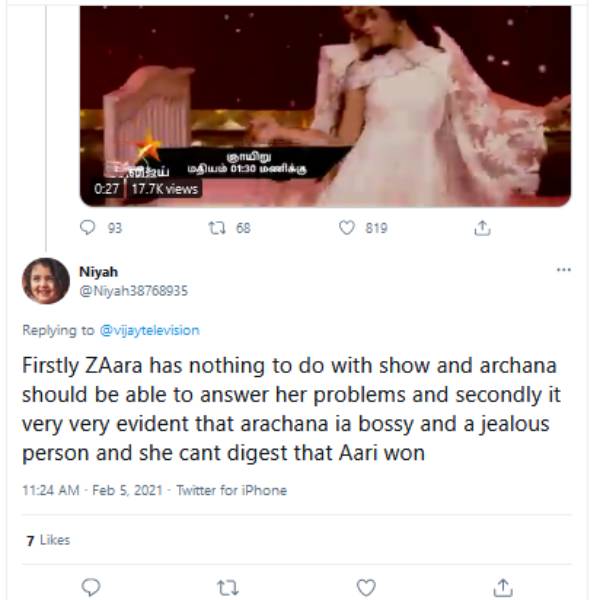Click the reply icon under the video tweet
The height and width of the screenshot is (600, 600).
click(x=87, y=228)
